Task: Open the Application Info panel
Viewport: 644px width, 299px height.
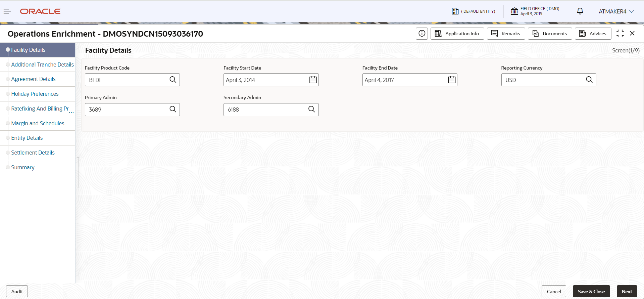Action: click(457, 34)
